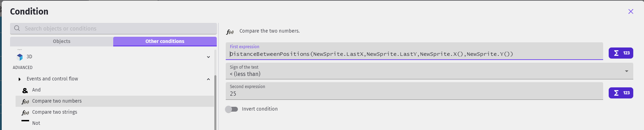The image size is (644, 130).
Task: Click the ampersand And condition icon
Action: click(25, 90)
